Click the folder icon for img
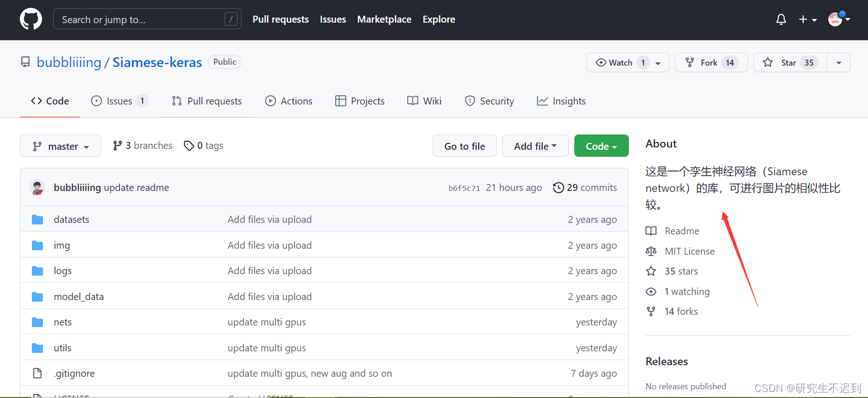 [x=37, y=245]
